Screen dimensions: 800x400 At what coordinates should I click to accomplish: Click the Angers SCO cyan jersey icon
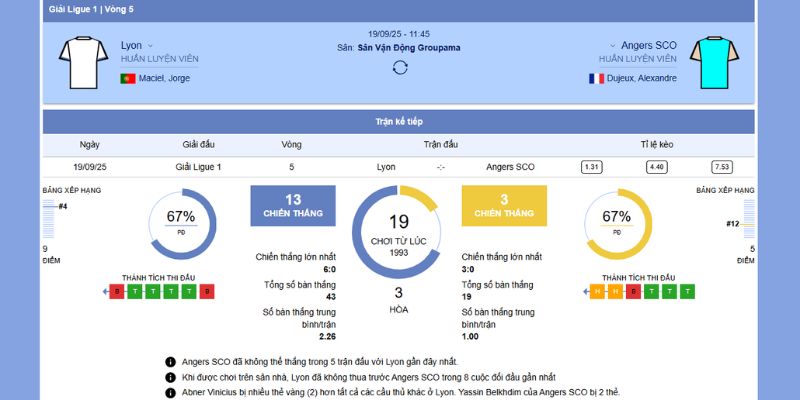click(716, 61)
